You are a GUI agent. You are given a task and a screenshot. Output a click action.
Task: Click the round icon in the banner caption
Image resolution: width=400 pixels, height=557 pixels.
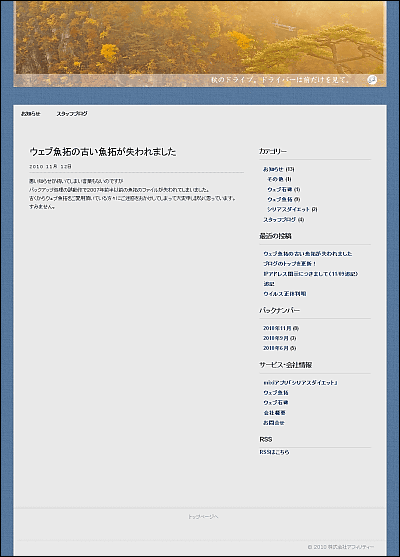pyautogui.click(x=372, y=80)
